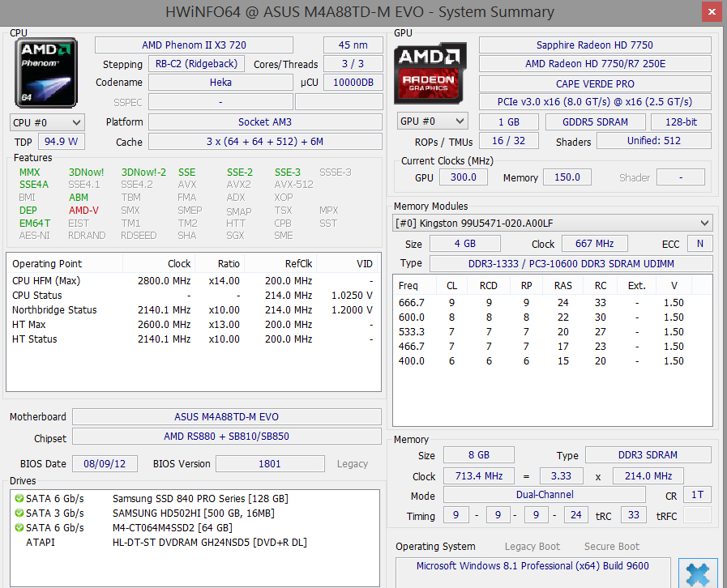
Task: Click the Heka codename field
Action: click(x=220, y=82)
